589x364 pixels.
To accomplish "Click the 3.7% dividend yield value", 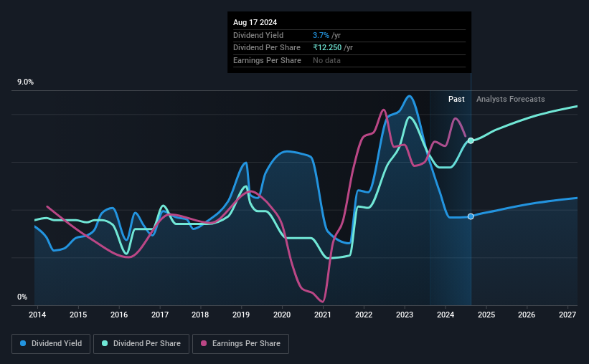I will click(321, 35).
